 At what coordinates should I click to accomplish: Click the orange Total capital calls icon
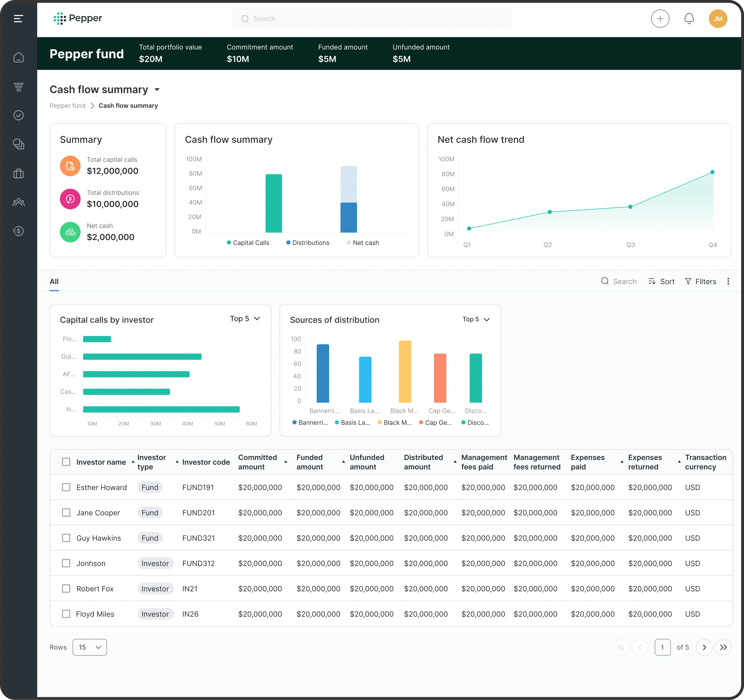[70, 166]
